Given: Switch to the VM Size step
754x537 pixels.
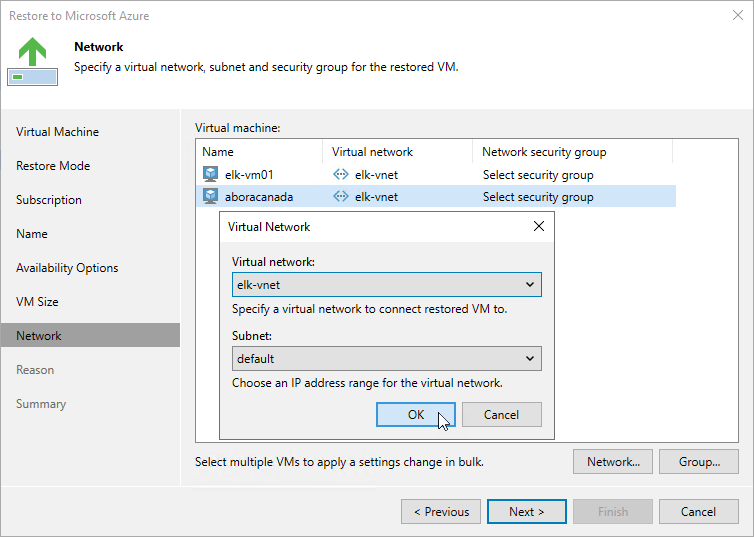Looking at the screenshot, I should tap(37, 302).
